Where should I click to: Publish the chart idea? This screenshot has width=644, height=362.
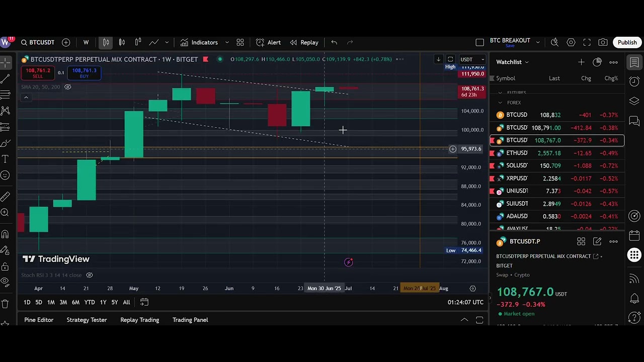(x=627, y=43)
